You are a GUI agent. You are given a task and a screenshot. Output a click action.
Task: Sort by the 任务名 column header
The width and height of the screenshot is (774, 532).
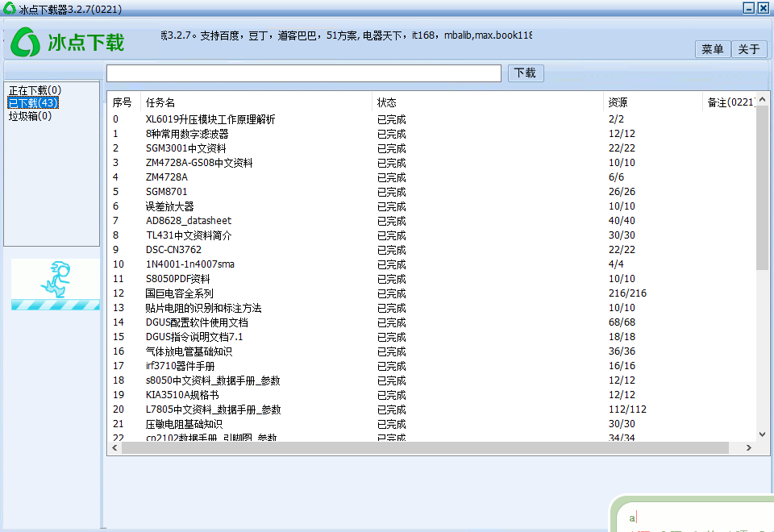coord(256,102)
